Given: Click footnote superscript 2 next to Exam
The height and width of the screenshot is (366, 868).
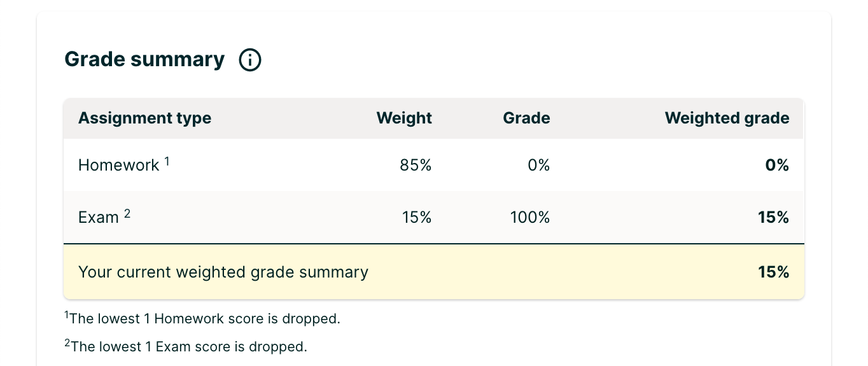Looking at the screenshot, I should coord(127,214).
